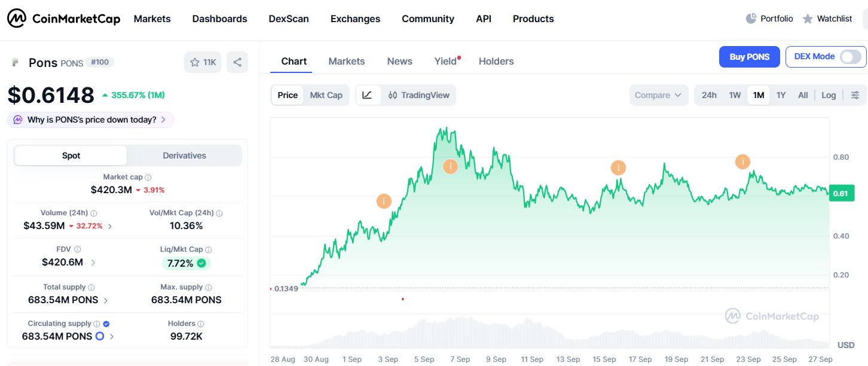Click the verified badge by Circulating supply
The width and height of the screenshot is (868, 366).
[106, 324]
